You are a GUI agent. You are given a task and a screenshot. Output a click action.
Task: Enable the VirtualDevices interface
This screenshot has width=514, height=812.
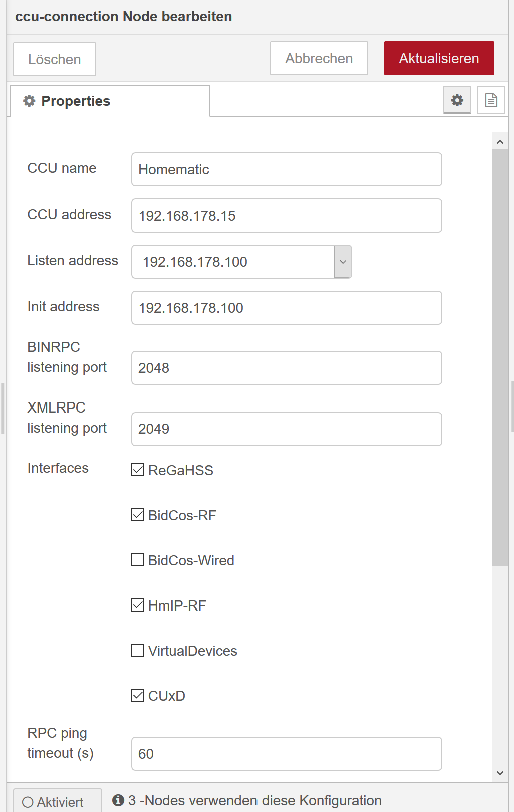(x=138, y=650)
